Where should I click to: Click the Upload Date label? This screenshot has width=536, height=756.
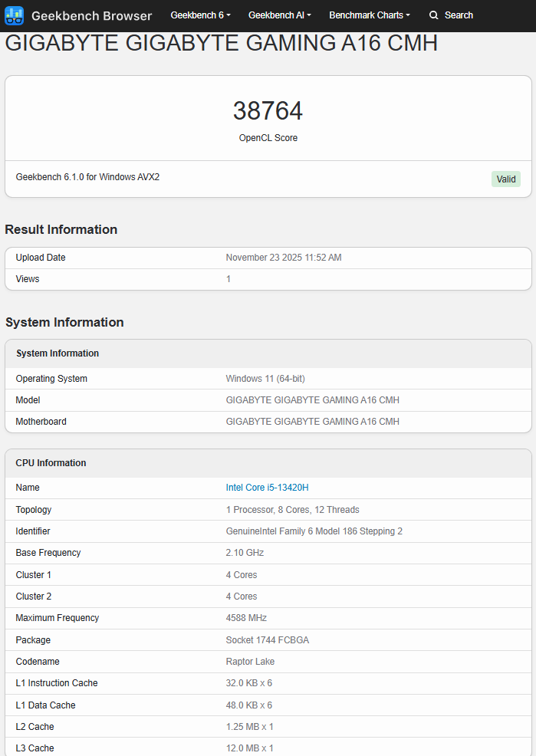pos(41,258)
